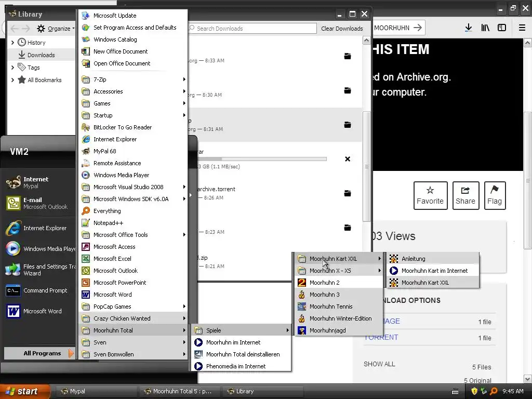The height and width of the screenshot is (399, 532).
Task: Open Microsoft Office Tools submenu
Action: tap(133, 235)
